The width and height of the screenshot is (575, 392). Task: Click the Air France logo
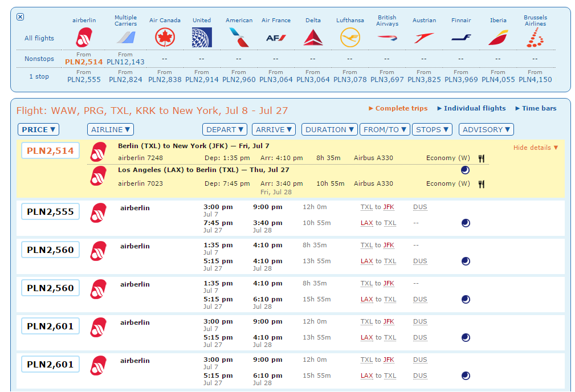pyautogui.click(x=276, y=38)
